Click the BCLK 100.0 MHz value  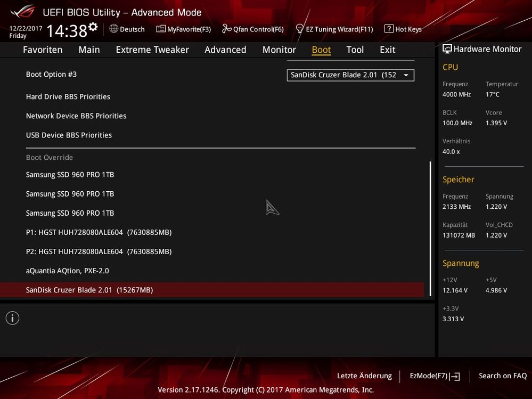click(457, 123)
